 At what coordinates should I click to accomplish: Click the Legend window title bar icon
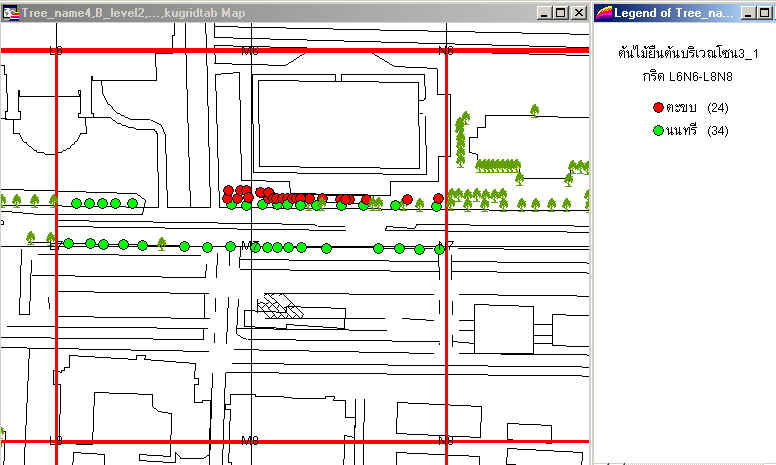605,12
